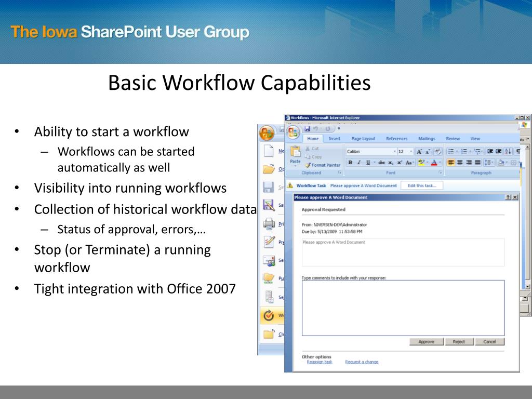Screen dimensions: 532x399
Task: Click the Cut command in the Clipboard group
Action: (312, 148)
